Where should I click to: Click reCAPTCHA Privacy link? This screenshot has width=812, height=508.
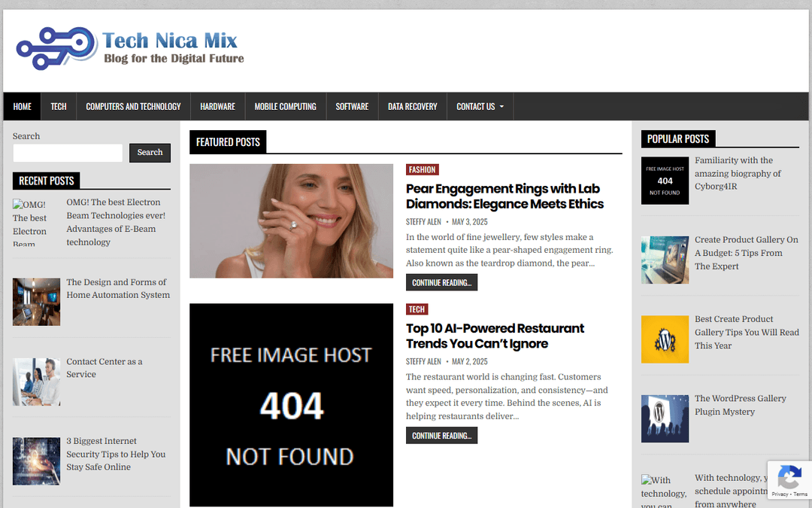[x=780, y=494]
